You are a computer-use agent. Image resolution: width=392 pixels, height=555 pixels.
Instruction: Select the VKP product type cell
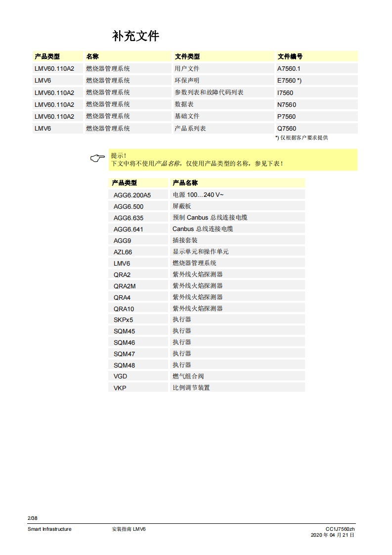120,388
